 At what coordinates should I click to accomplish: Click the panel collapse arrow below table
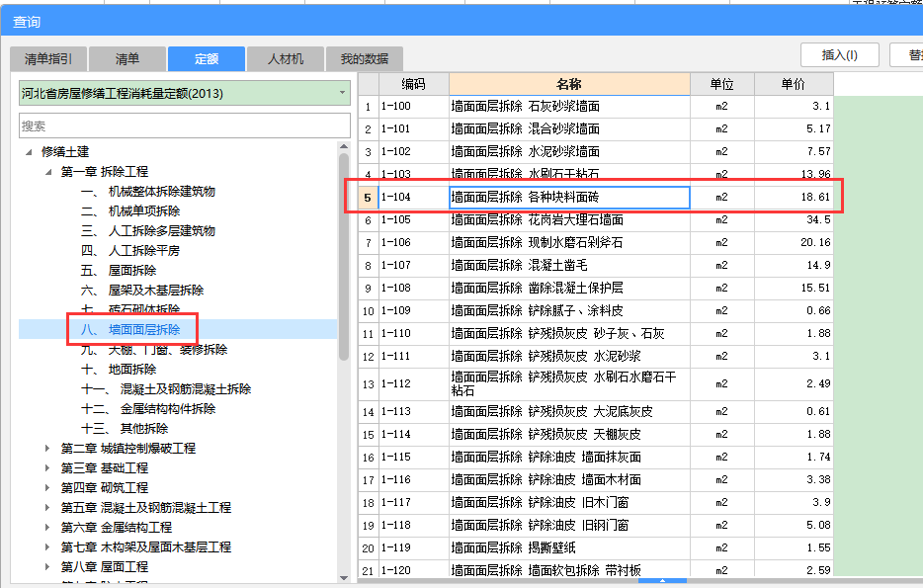[x=662, y=580]
